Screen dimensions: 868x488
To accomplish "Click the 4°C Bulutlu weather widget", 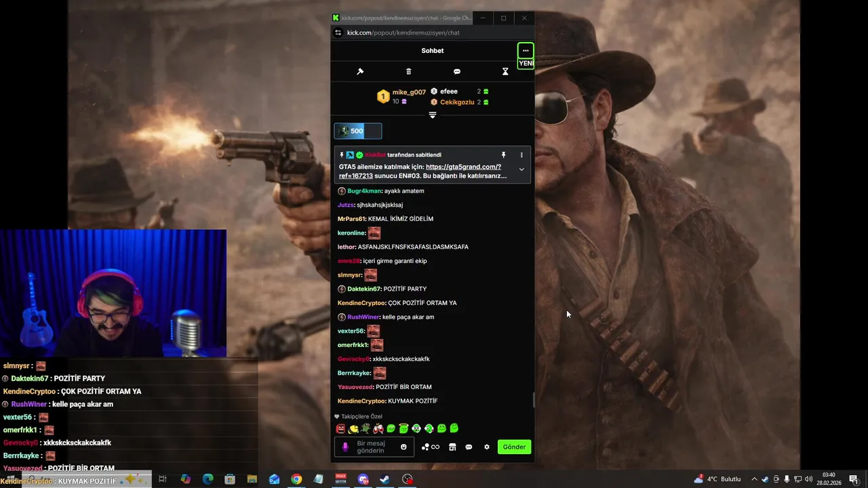I will [718, 479].
